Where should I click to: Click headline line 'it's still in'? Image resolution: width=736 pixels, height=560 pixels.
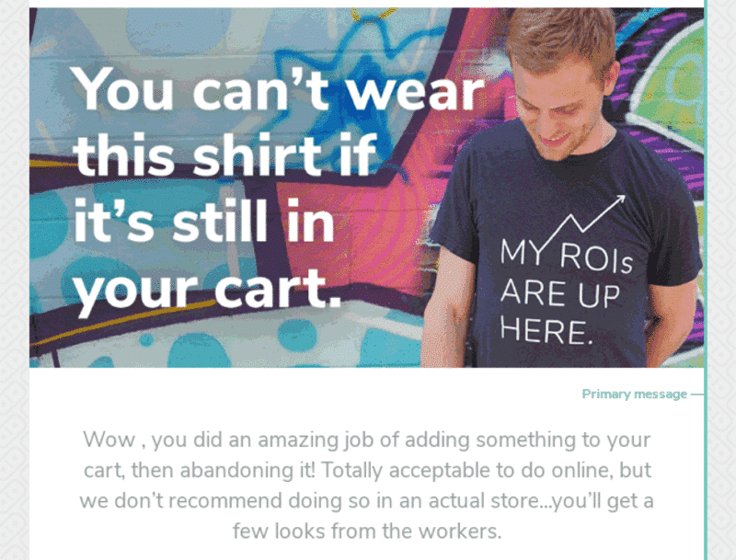tap(203, 220)
